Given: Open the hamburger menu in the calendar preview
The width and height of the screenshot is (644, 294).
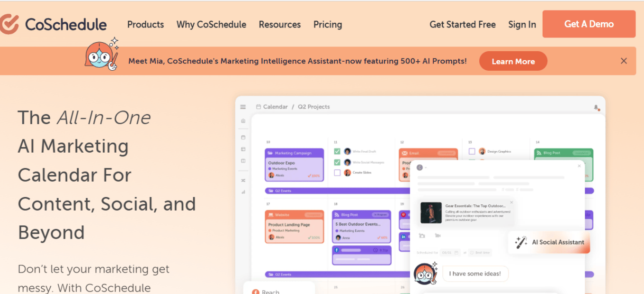Looking at the screenshot, I should (x=243, y=107).
